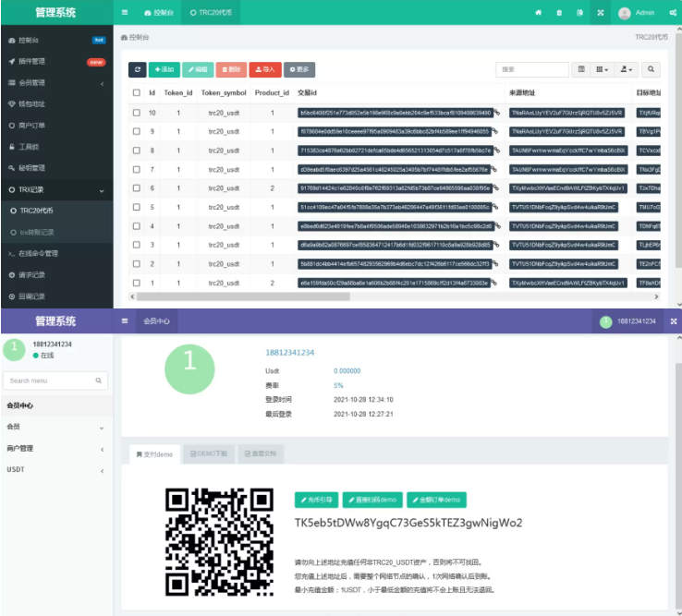Click the 删除 delete button with trash icon
The height and width of the screenshot is (616, 682).
click(x=231, y=69)
